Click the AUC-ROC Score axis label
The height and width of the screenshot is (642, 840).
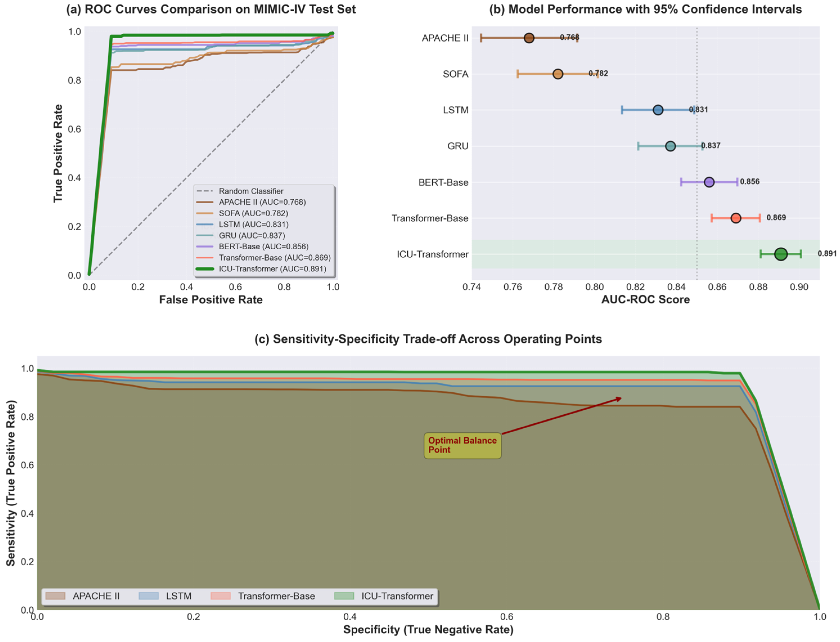645,299
